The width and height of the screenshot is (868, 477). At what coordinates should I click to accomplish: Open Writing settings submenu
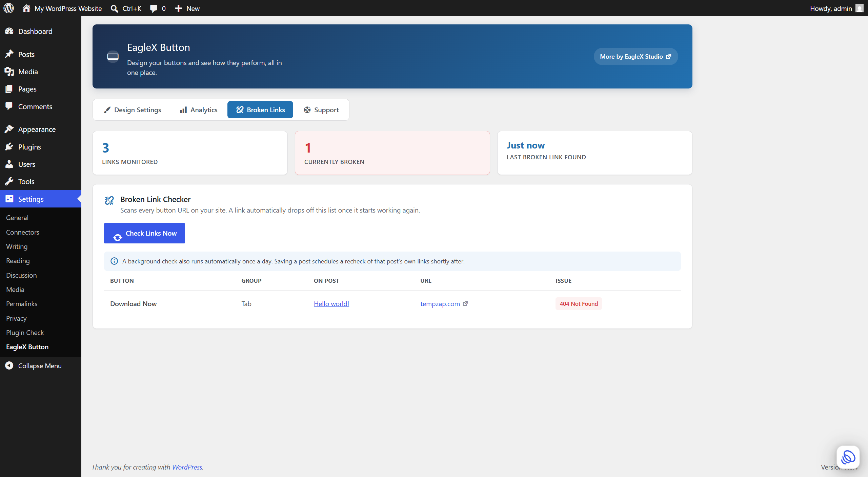click(x=17, y=246)
